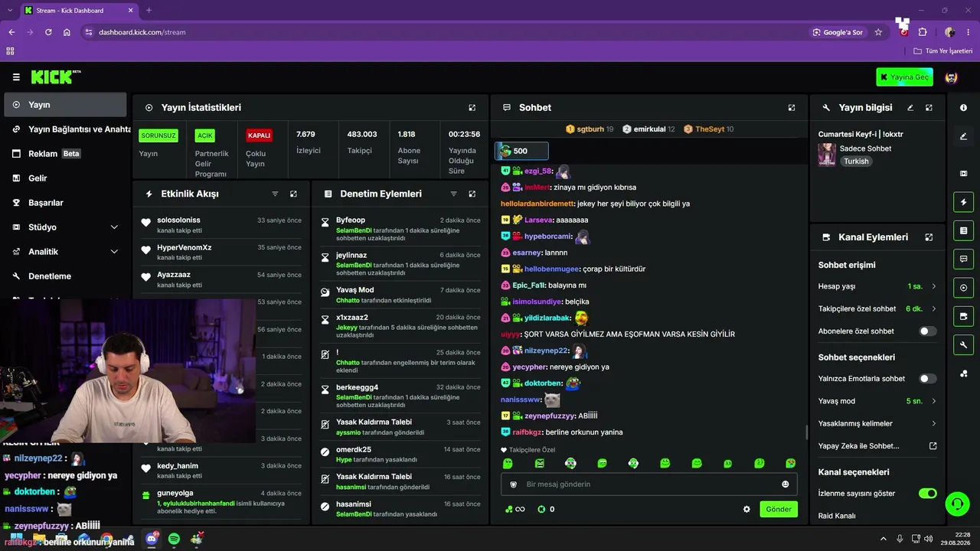Click the 500 Kicks gift badge
980x551 pixels.
coord(521,151)
